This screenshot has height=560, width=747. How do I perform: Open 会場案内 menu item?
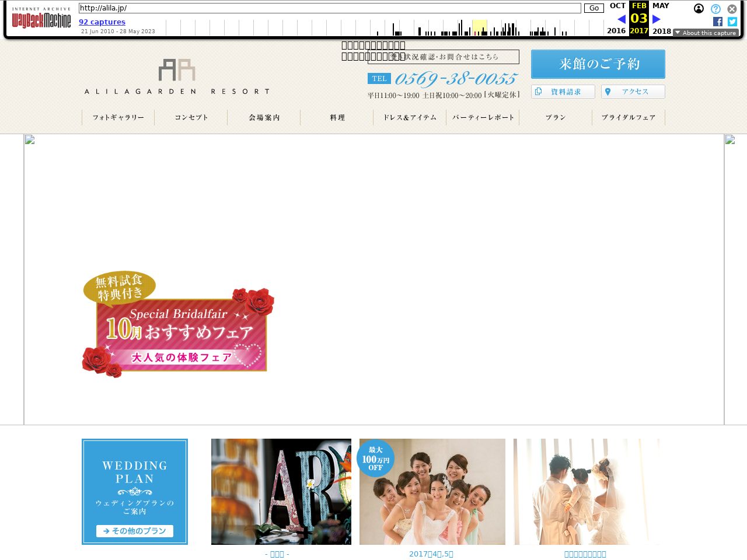tap(264, 117)
